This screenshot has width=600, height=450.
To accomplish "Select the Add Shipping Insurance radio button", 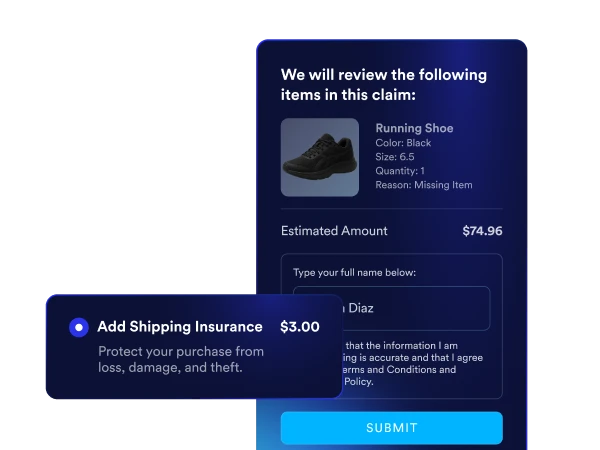I will [x=79, y=328].
